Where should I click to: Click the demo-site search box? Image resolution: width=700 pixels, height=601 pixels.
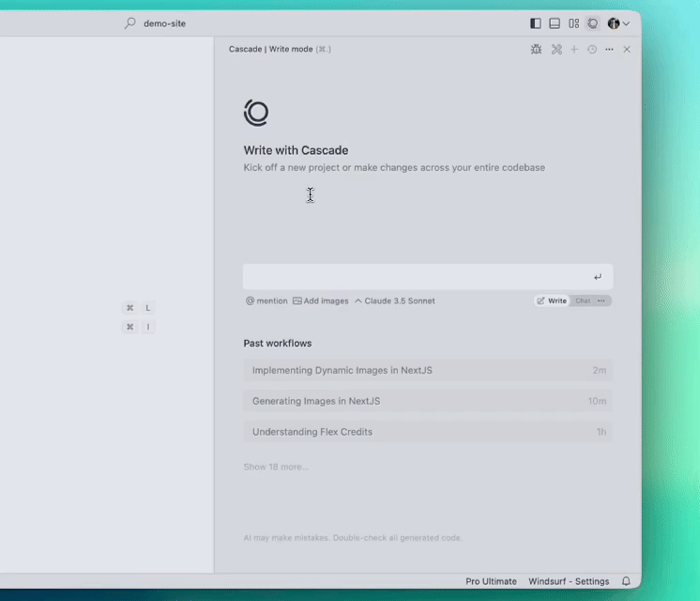click(165, 23)
